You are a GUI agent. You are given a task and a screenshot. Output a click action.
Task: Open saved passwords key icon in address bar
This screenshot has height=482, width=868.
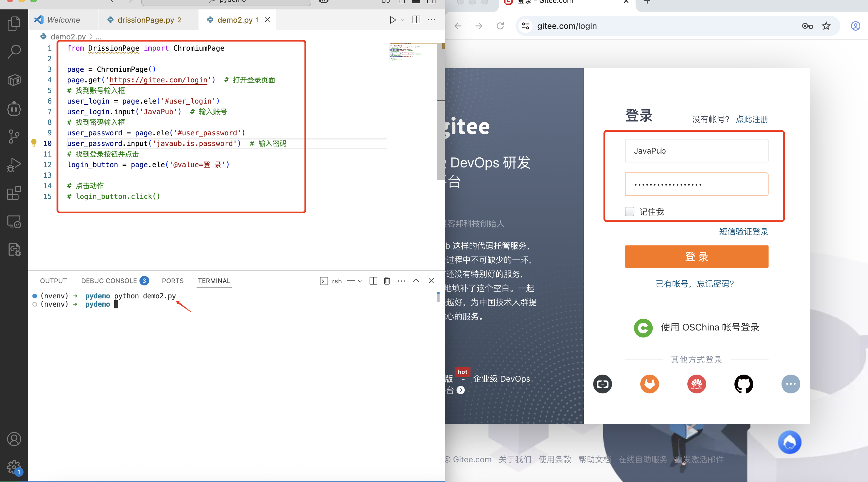(807, 26)
